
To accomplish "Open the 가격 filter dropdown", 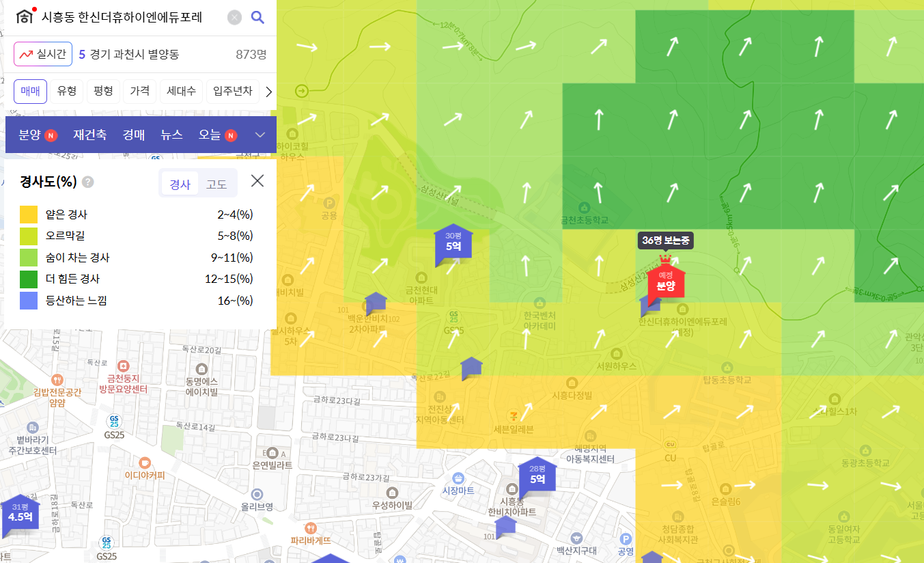I will click(139, 92).
